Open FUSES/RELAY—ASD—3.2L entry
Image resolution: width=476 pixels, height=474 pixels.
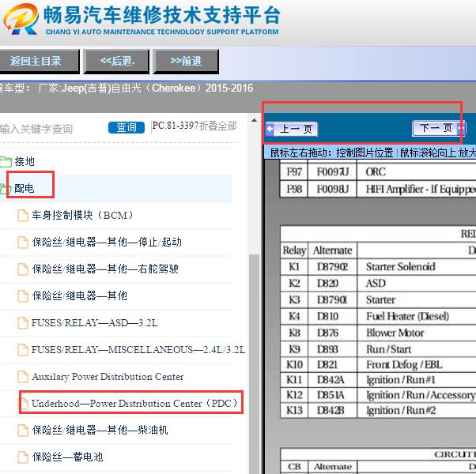94,322
